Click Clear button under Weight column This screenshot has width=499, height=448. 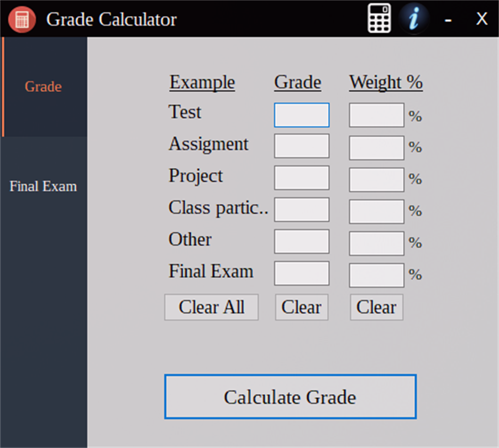pos(376,308)
